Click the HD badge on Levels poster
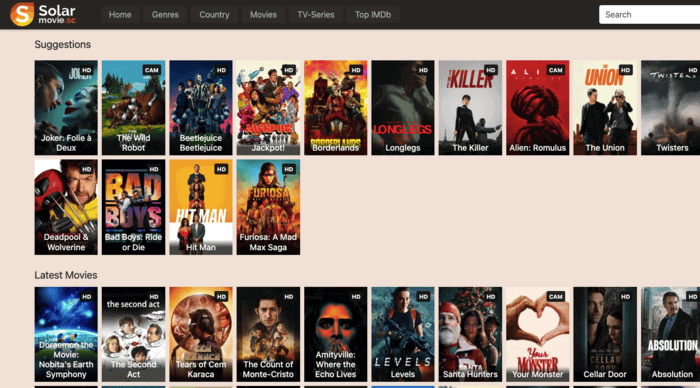The width and height of the screenshot is (700, 388). 423,296
